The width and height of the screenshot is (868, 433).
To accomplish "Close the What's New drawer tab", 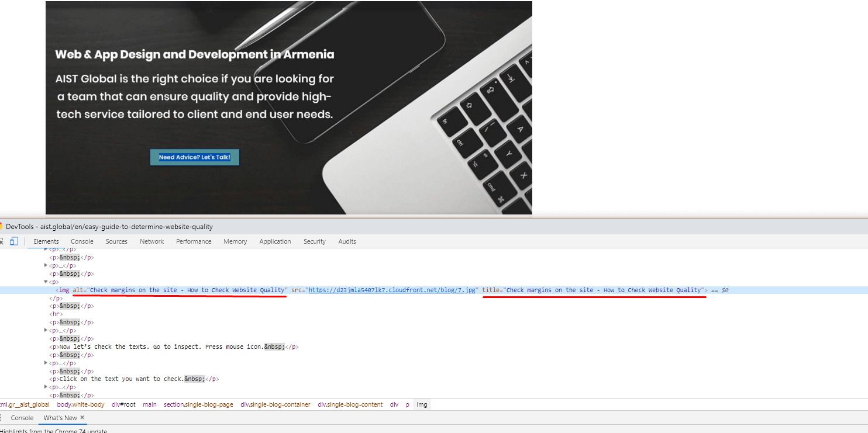I will pos(82,418).
